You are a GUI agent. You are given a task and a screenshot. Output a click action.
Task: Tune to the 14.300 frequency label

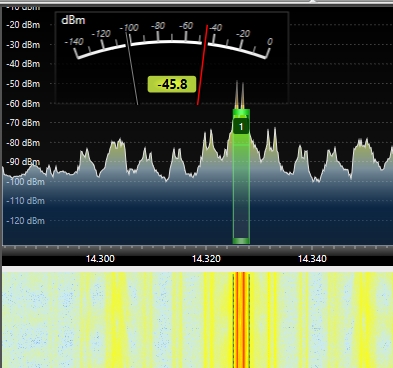pyautogui.click(x=100, y=259)
